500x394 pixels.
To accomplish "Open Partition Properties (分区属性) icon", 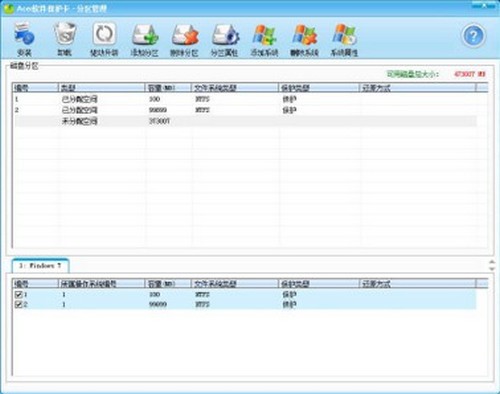I will click(x=225, y=35).
